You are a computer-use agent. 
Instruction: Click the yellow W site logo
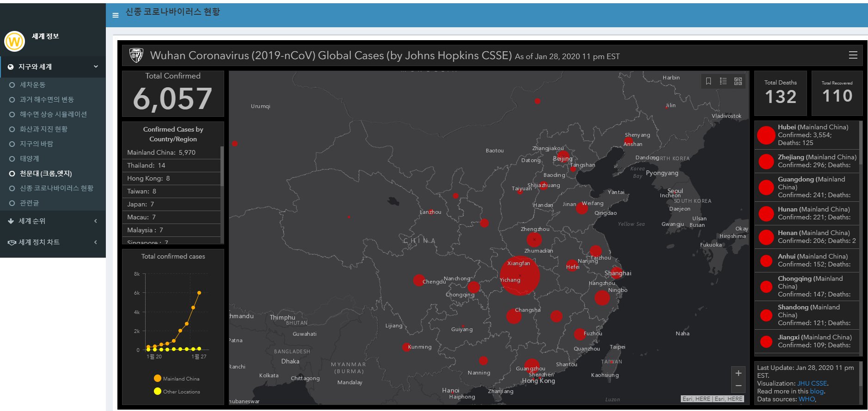point(14,42)
